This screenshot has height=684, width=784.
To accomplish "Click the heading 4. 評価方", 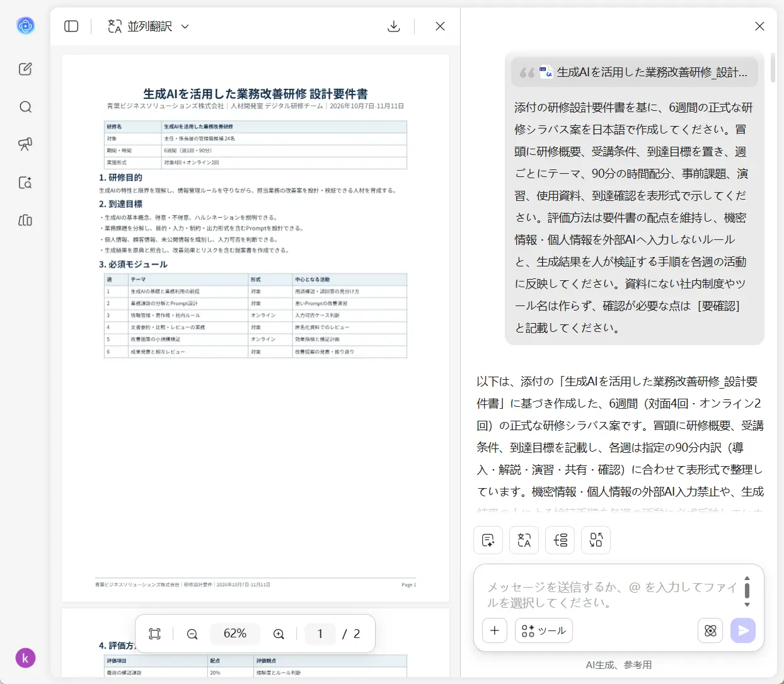I will (x=117, y=646).
